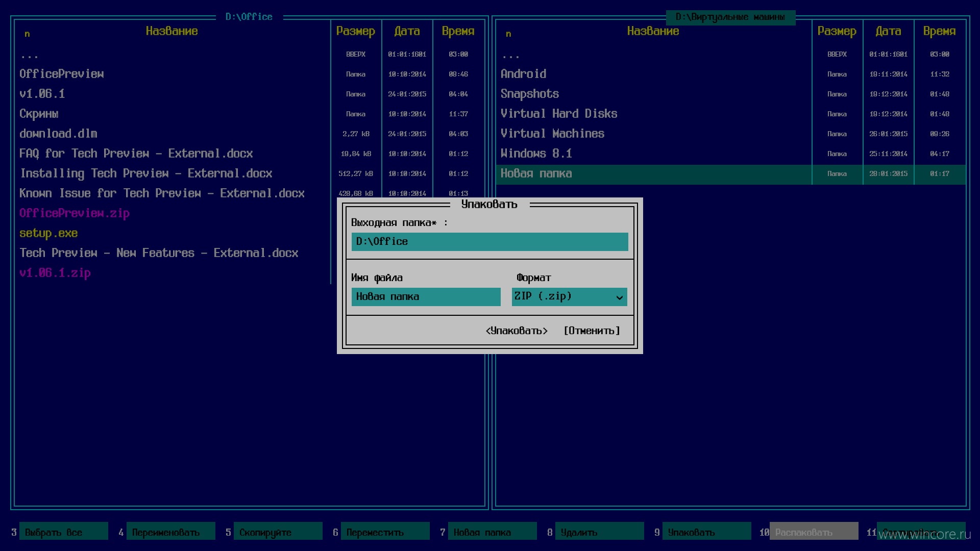This screenshot has height=551, width=980.
Task: Select the setup.exe file
Action: point(48,233)
